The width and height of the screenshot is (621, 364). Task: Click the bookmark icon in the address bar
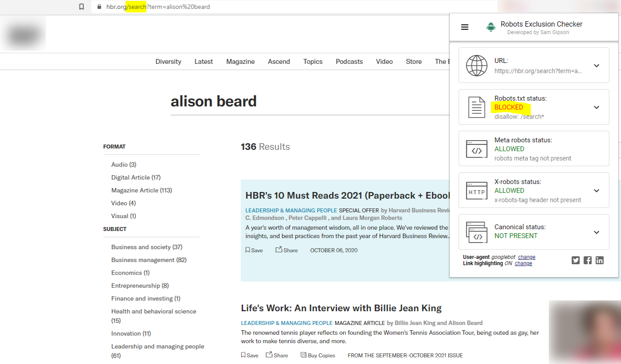pyautogui.click(x=81, y=7)
